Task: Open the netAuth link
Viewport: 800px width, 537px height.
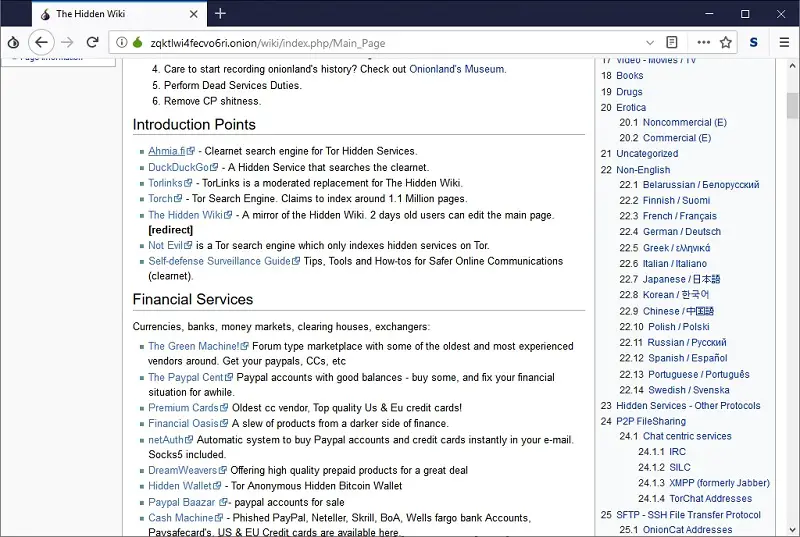Action: pyautogui.click(x=170, y=440)
